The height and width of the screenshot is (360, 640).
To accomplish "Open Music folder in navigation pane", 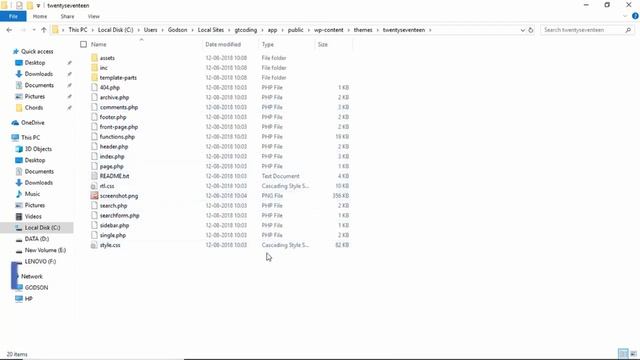I will pyautogui.click(x=32, y=194).
